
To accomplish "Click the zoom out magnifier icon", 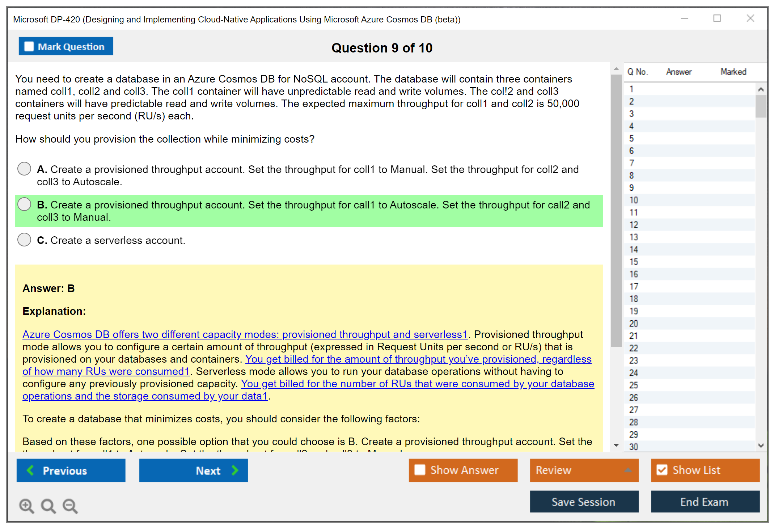I will 70,506.
